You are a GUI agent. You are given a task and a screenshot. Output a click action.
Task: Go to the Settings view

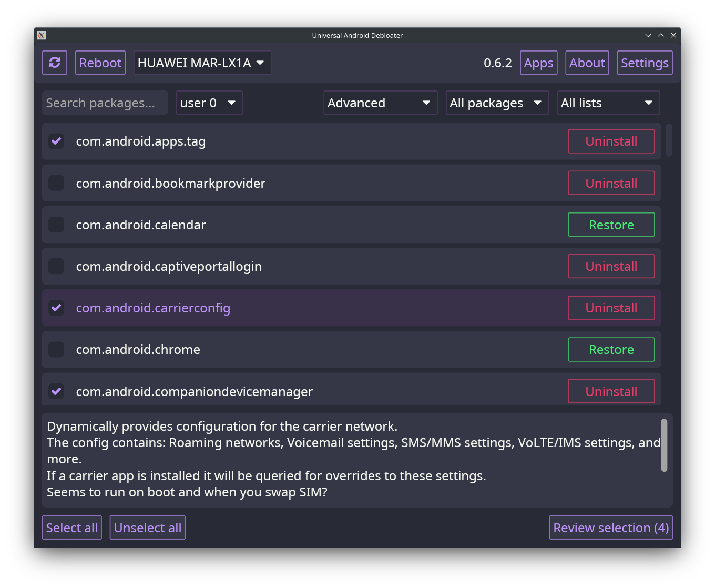coord(645,63)
